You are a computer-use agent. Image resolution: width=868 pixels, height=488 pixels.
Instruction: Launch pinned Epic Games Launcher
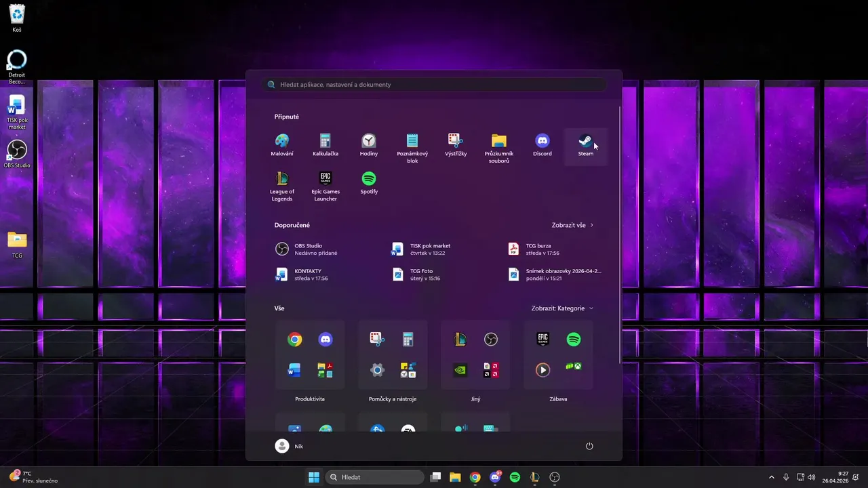click(x=325, y=186)
